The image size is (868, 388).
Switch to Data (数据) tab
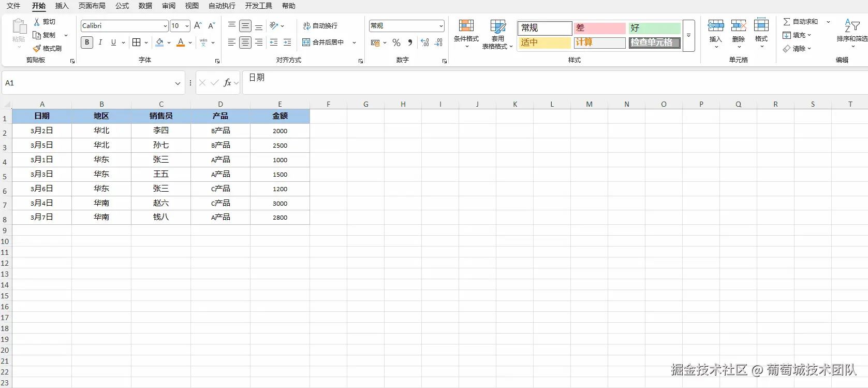point(145,6)
